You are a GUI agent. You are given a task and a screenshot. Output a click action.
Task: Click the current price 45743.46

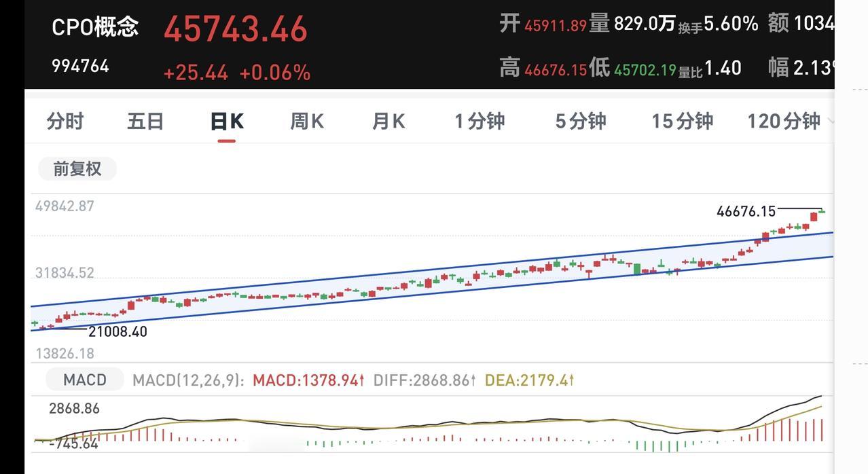click(x=236, y=29)
